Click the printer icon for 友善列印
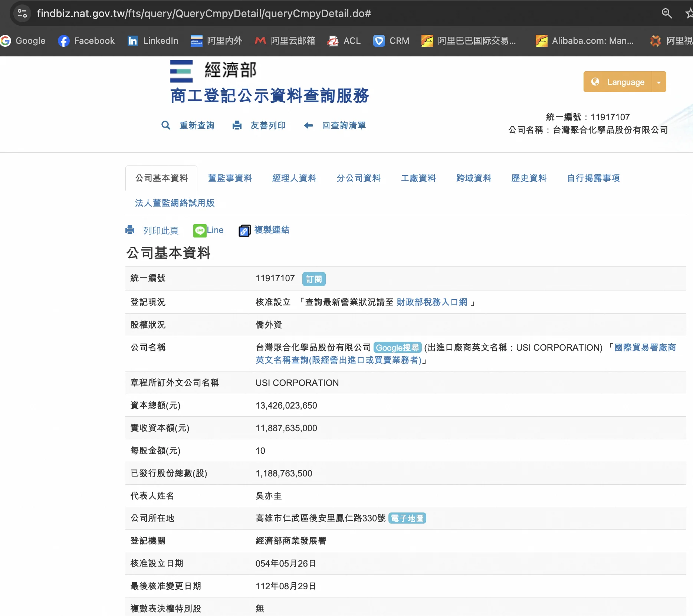 237,125
